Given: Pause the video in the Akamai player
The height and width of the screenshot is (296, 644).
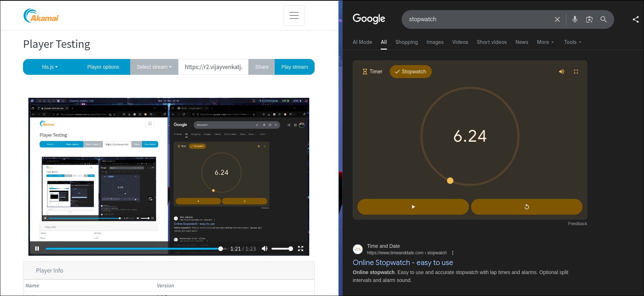Looking at the screenshot, I should tap(37, 249).
